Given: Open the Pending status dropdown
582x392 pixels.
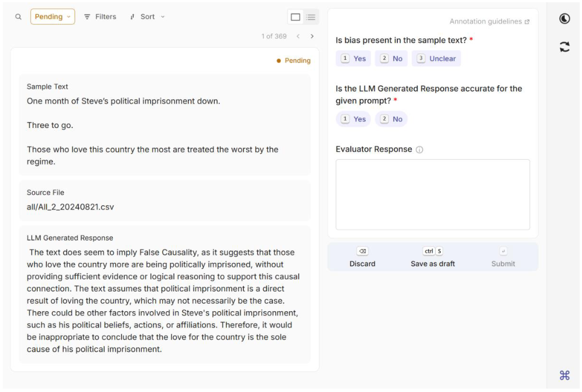Looking at the screenshot, I should pyautogui.click(x=52, y=17).
